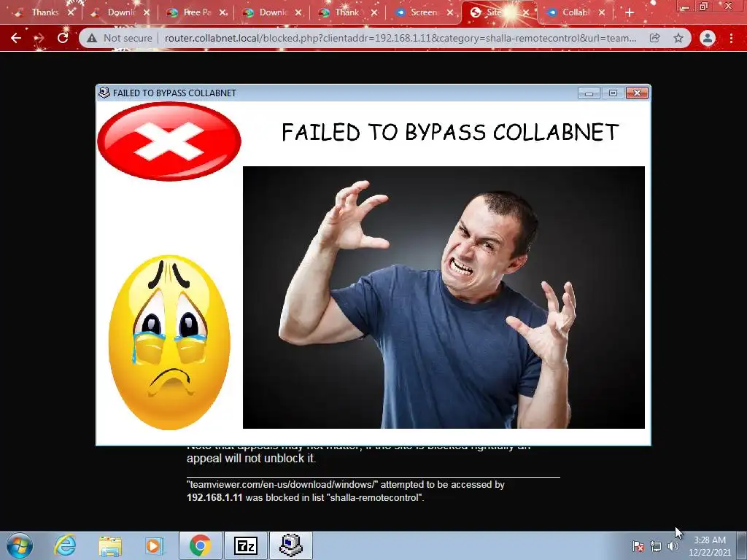Open the 7-Zip taskbar button
The image size is (747, 560).
coord(246,545)
